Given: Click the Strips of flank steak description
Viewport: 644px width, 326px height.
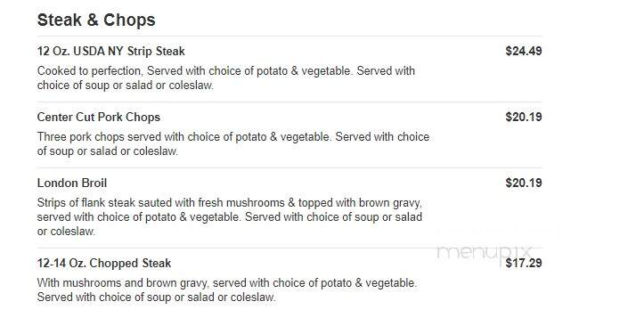Looking at the screenshot, I should (230, 216).
